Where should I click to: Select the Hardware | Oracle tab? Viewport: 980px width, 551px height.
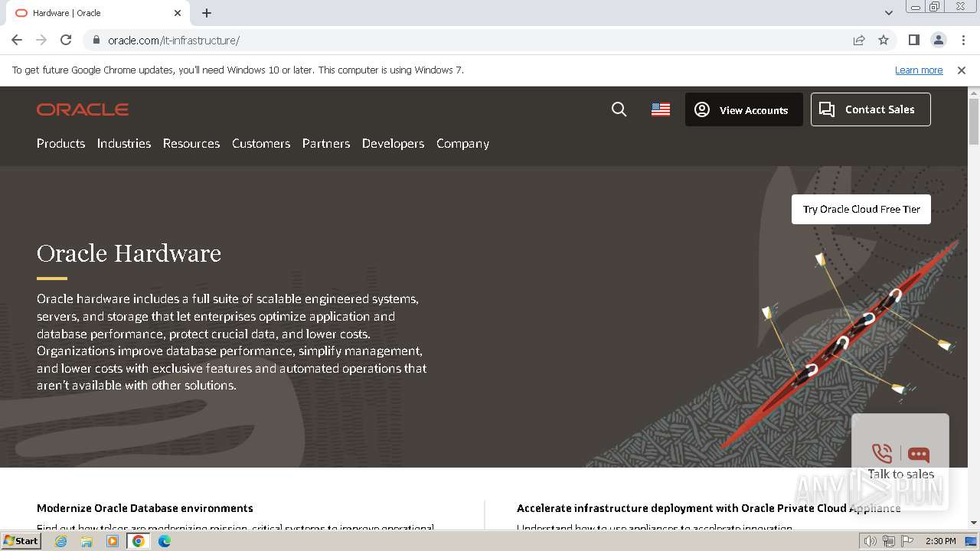pyautogui.click(x=98, y=13)
